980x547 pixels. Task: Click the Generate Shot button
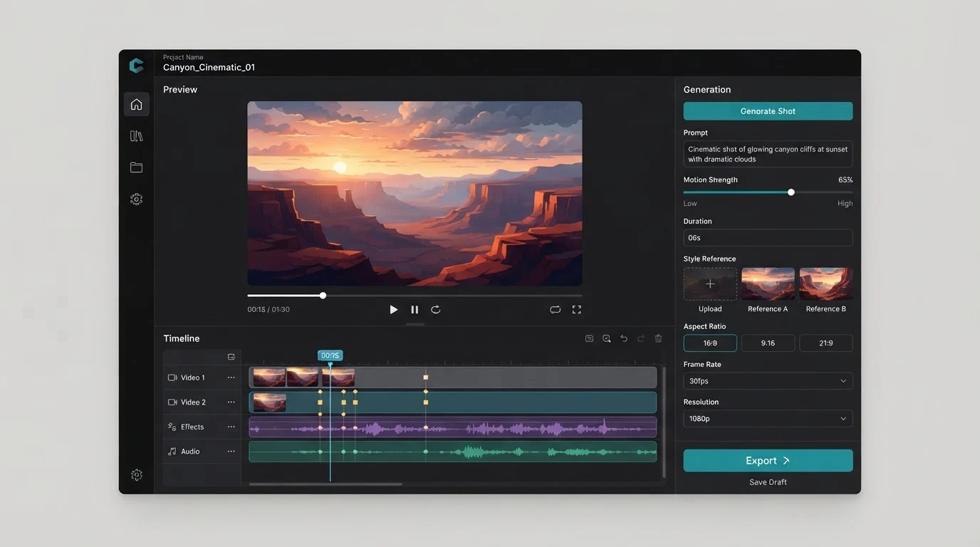[x=768, y=111]
